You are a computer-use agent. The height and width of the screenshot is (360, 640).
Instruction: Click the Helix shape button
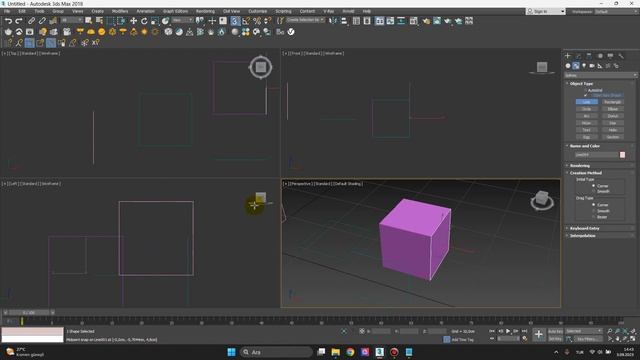click(x=613, y=130)
